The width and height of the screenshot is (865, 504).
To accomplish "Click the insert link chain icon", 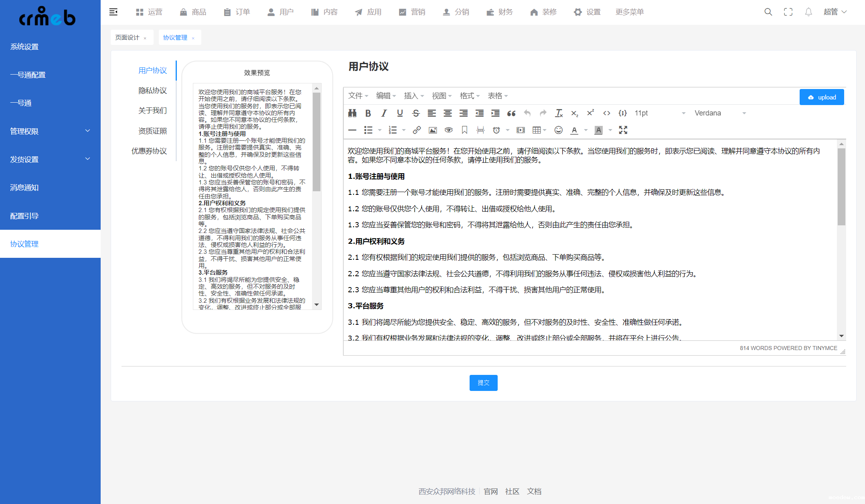I will coord(417,130).
